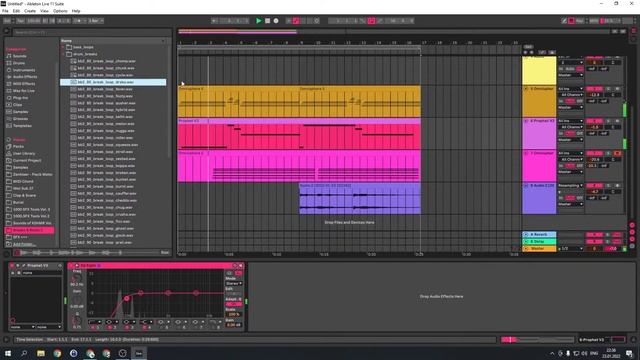The height and width of the screenshot is (360, 640).
Task: Open 6 Prophet V3 All Channels dropdown
Action: tap(571, 127)
